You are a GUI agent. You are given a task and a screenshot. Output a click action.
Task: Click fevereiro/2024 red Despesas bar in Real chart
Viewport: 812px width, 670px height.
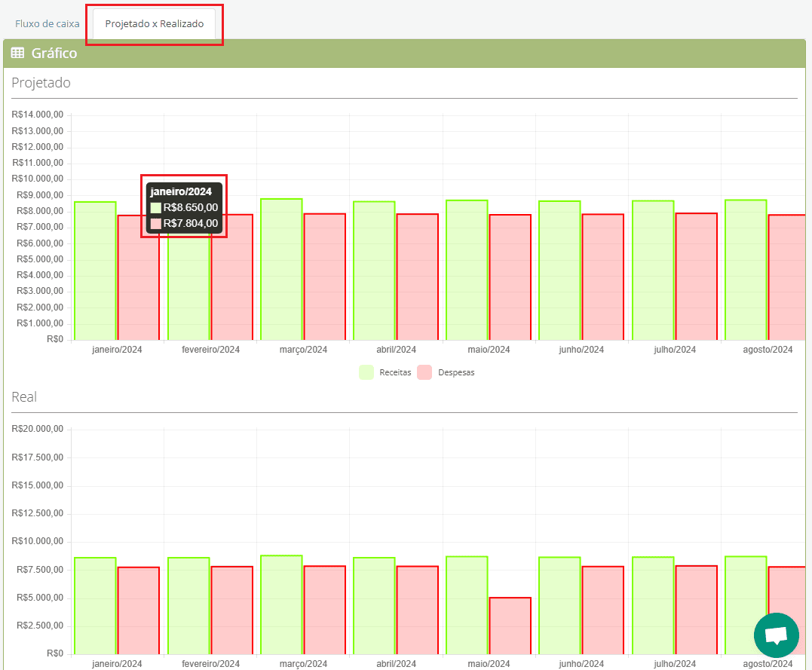(x=232, y=610)
